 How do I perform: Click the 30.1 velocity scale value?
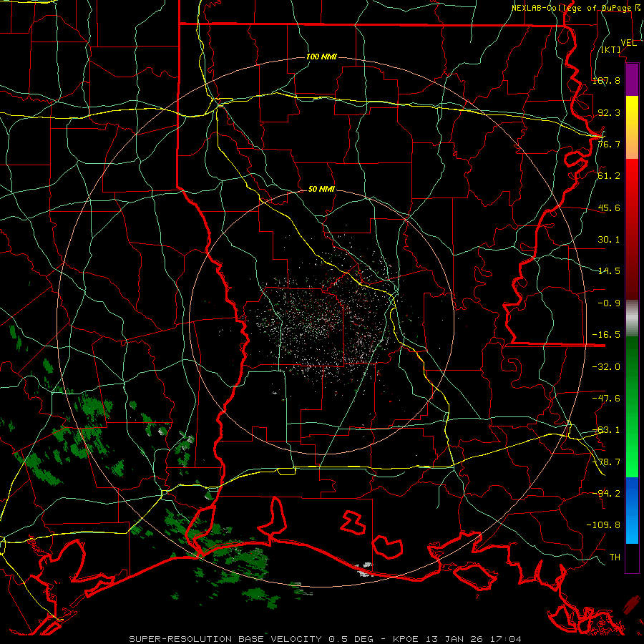[609, 240]
